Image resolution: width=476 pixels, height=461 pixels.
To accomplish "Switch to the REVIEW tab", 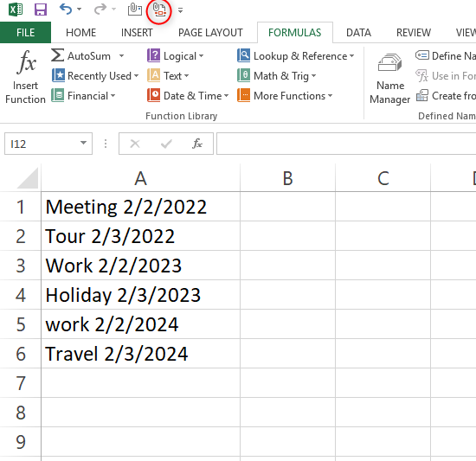I will coord(414,33).
